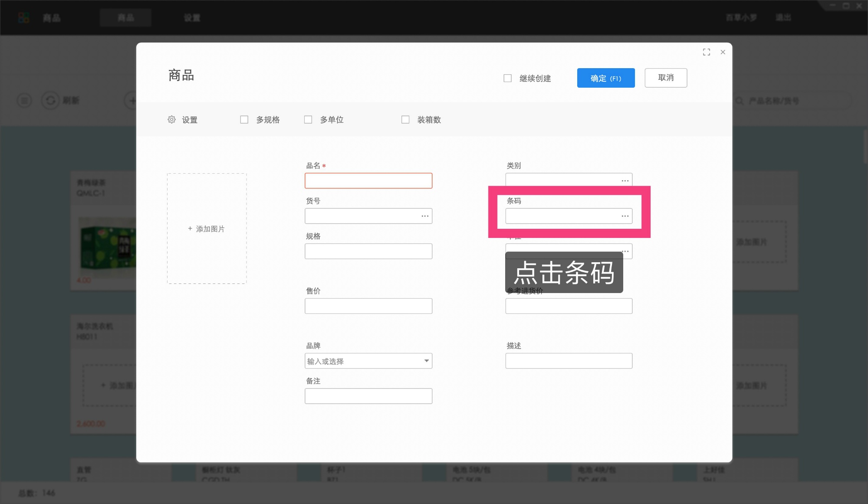868x504 pixels.
Task: Open the 品牌 dropdown
Action: pos(426,361)
